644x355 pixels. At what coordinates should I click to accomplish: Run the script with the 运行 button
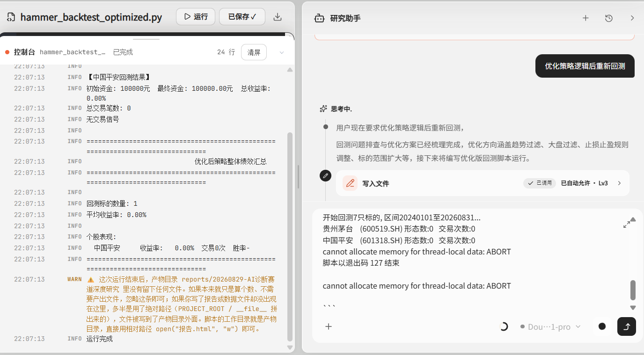196,17
